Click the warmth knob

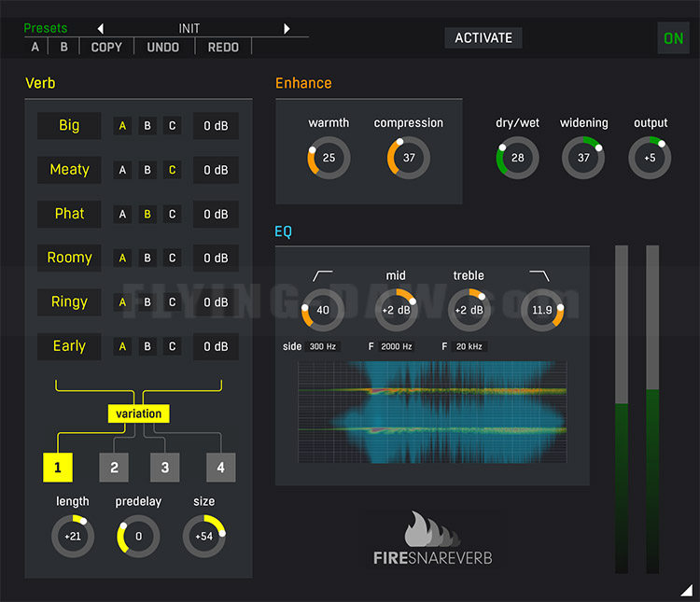[x=329, y=158]
